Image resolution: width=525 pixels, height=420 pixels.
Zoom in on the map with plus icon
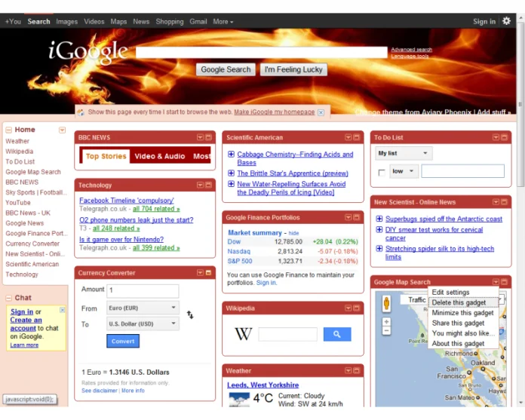pos(387,322)
